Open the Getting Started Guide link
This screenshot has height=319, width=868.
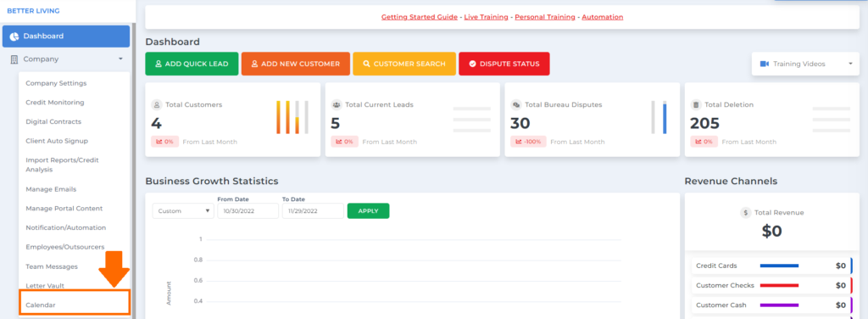click(x=420, y=17)
